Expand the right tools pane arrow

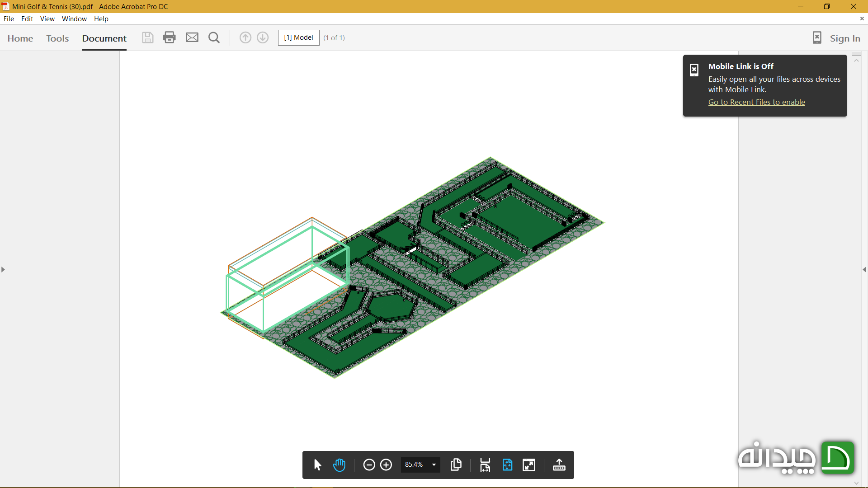[x=864, y=269]
